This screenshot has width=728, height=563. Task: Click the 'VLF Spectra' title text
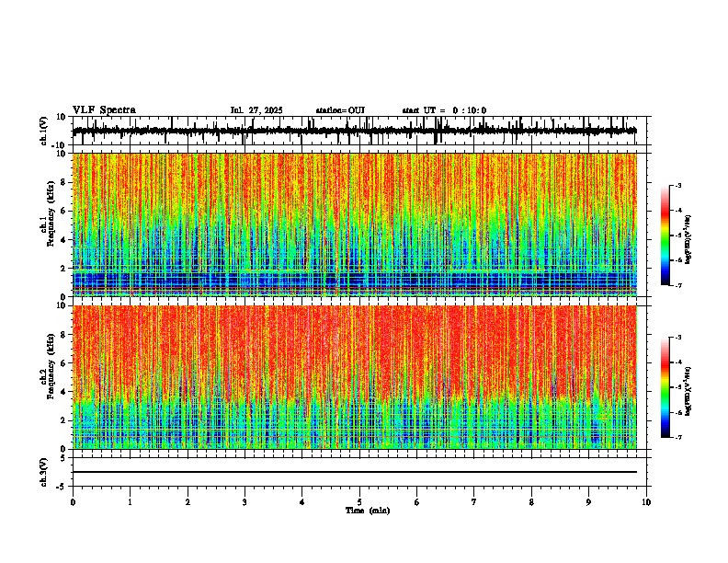104,110
